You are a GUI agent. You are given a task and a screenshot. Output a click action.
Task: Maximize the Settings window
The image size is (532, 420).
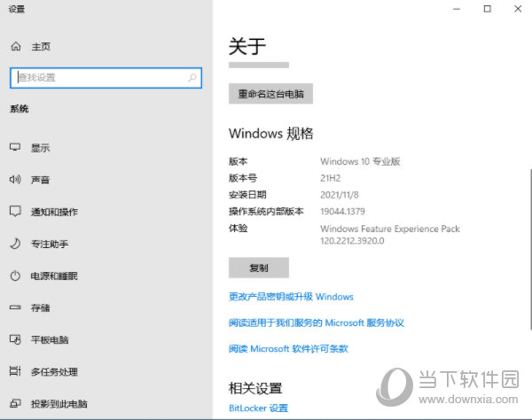coord(487,9)
